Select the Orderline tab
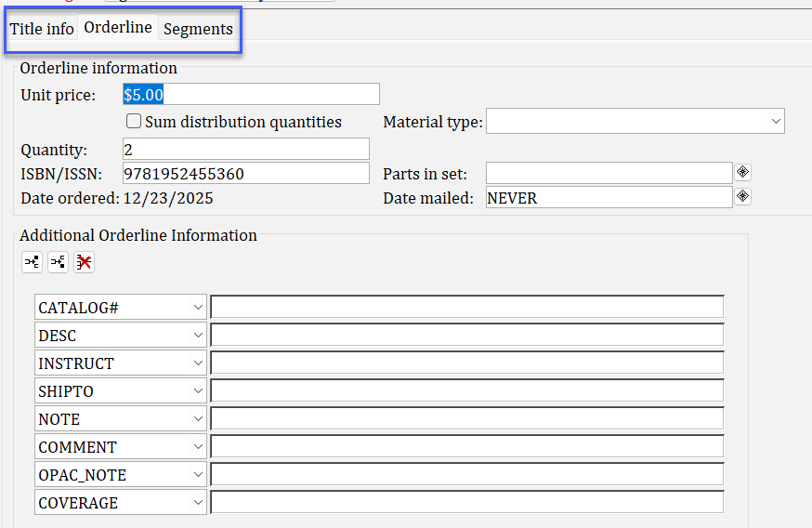Viewport: 812px width, 528px height. click(118, 28)
